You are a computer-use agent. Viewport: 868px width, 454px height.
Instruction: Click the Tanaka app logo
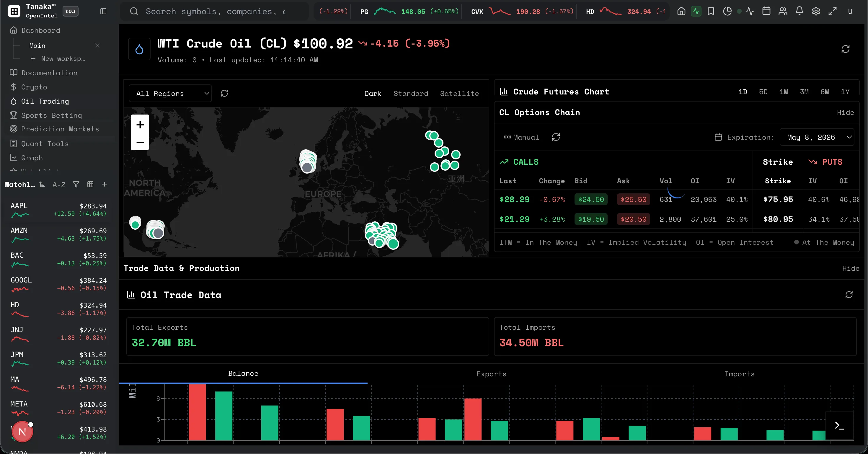[14, 12]
